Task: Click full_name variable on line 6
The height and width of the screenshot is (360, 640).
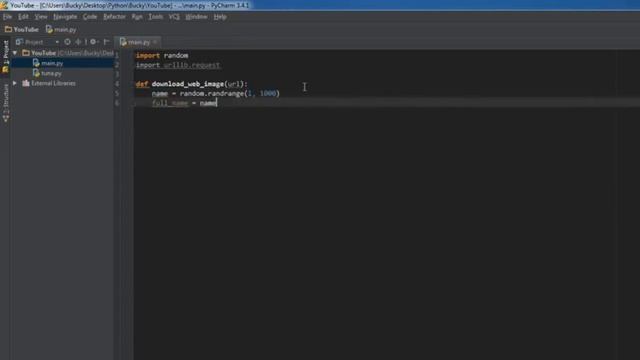Action: (x=170, y=103)
